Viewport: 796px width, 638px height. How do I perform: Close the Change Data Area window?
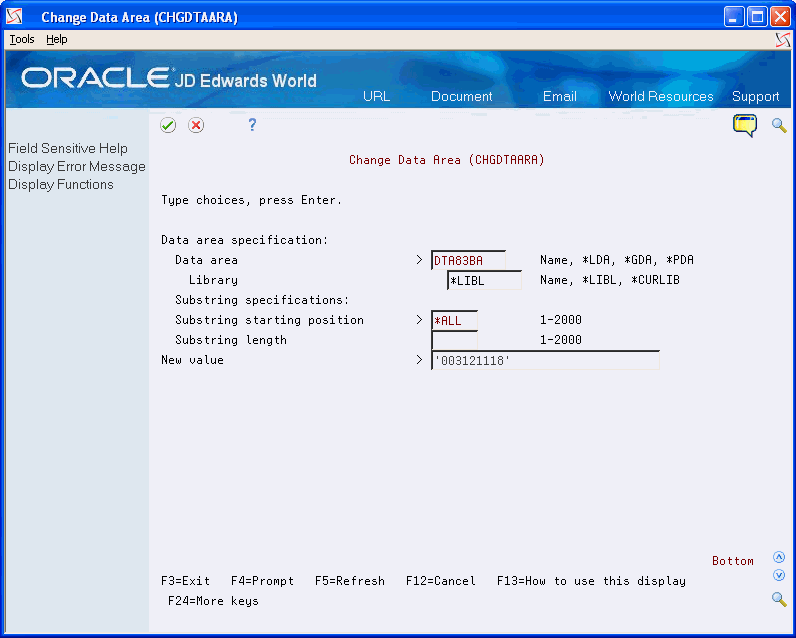click(x=780, y=17)
